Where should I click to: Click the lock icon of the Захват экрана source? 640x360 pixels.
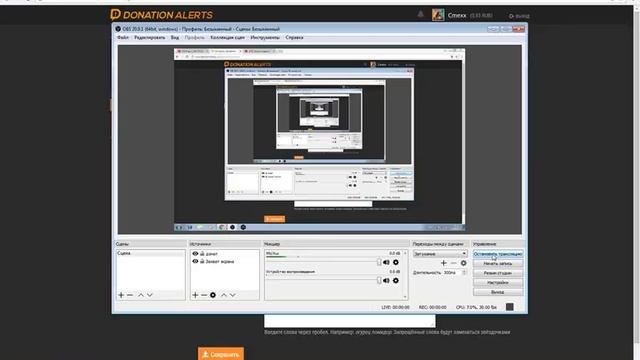202,261
